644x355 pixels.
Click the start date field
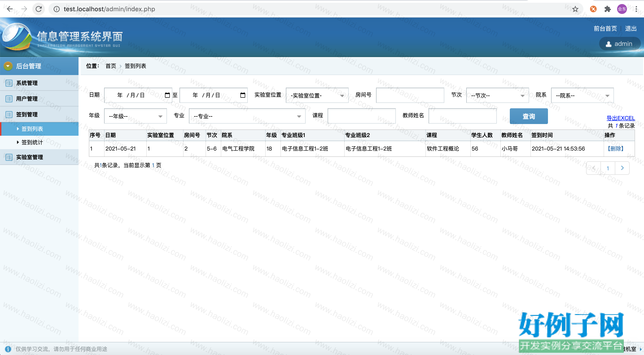(138, 95)
